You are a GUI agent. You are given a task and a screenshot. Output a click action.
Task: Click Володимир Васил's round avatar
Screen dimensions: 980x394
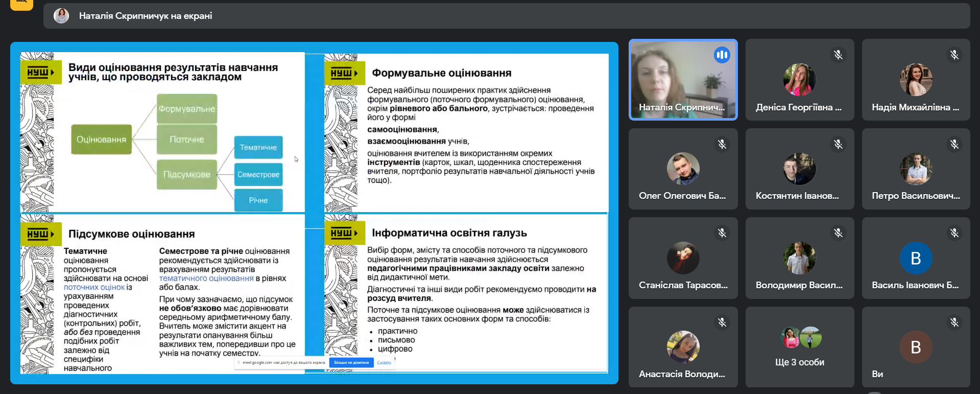(x=800, y=258)
